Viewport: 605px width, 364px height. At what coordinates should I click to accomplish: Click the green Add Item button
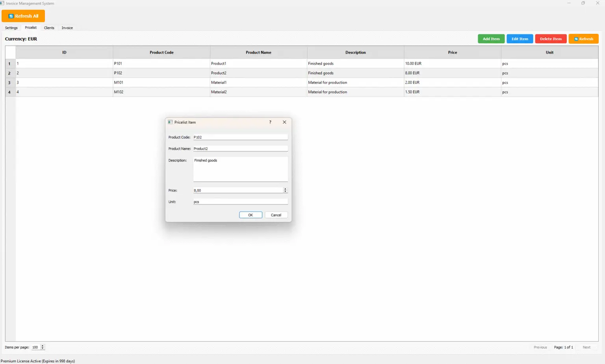[x=491, y=39]
